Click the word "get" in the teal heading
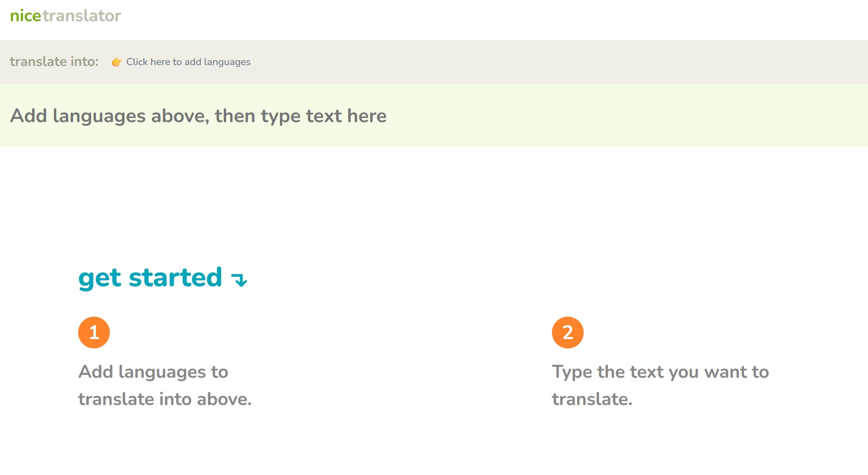Screen dimensions: 868x475 [100, 279]
